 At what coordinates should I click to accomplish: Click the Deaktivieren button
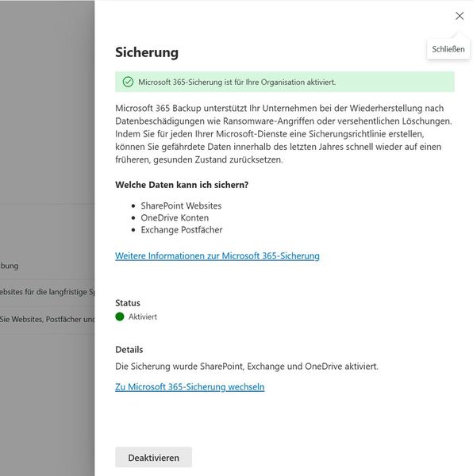153,457
